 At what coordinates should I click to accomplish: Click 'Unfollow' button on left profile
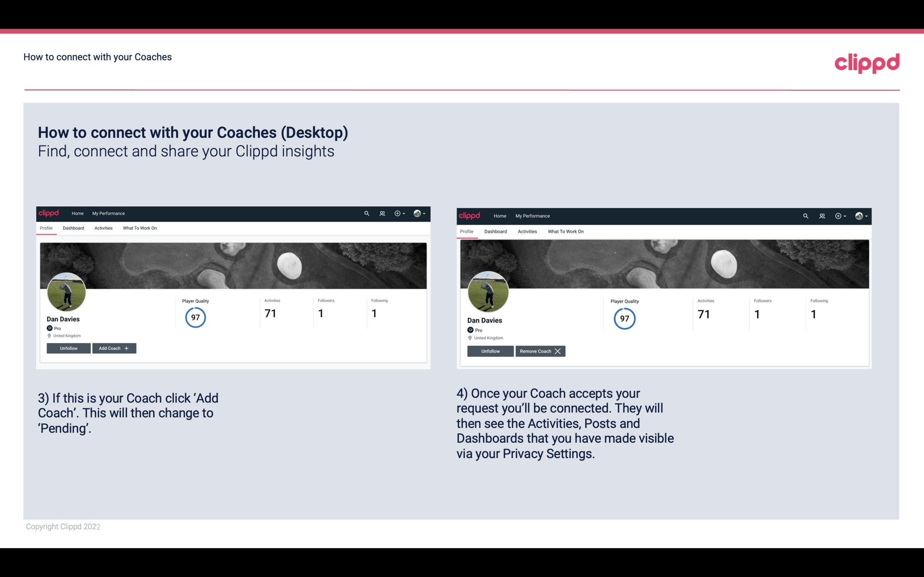(x=68, y=348)
